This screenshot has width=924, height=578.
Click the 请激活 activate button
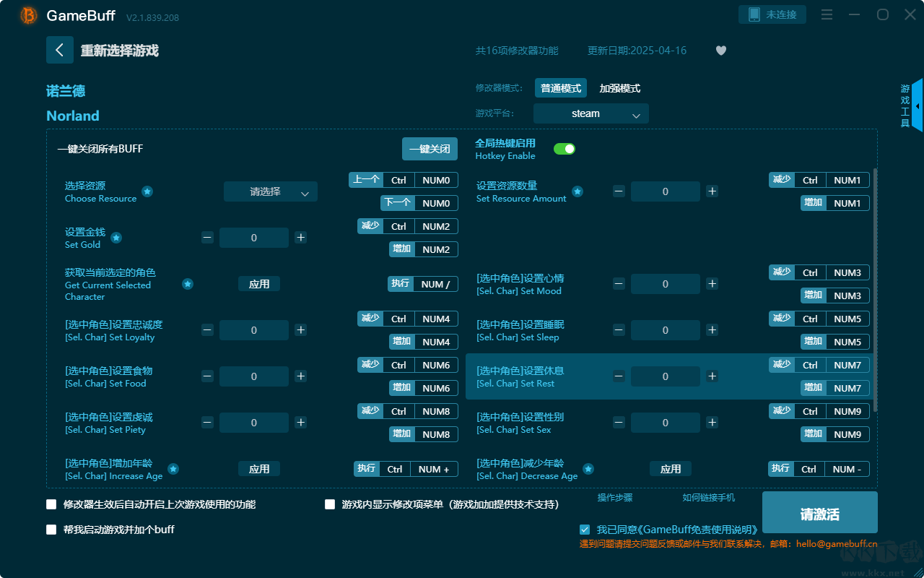[820, 514]
